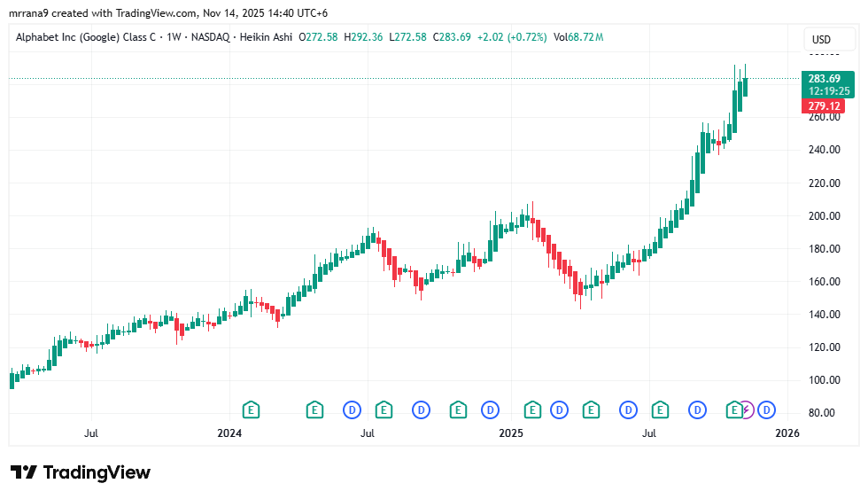This screenshot has width=868, height=499.
Task: Click the earnings marker just right of 2025
Action: pyautogui.click(x=532, y=409)
